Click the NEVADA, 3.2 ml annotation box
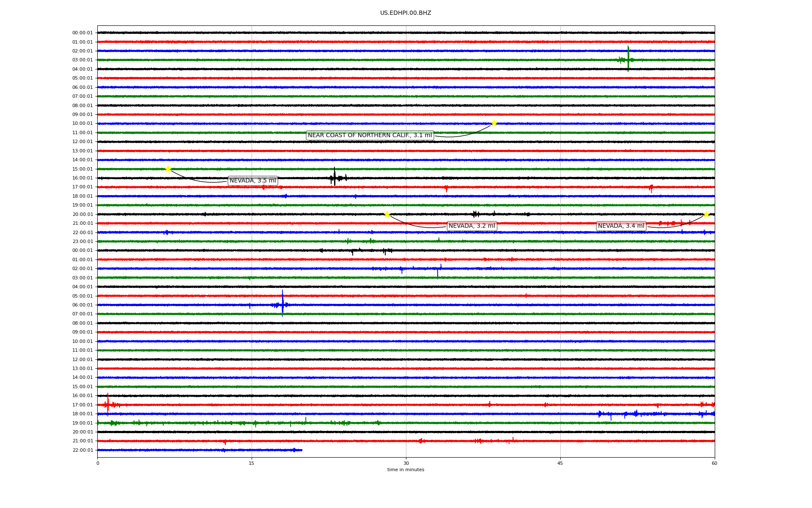The image size is (812, 508). pos(472,226)
